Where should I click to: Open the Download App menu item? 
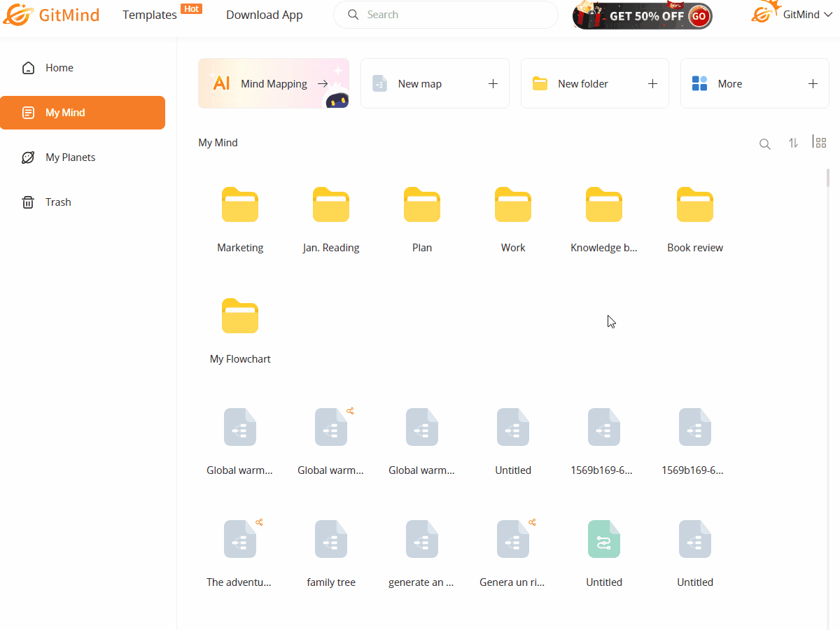(x=264, y=14)
